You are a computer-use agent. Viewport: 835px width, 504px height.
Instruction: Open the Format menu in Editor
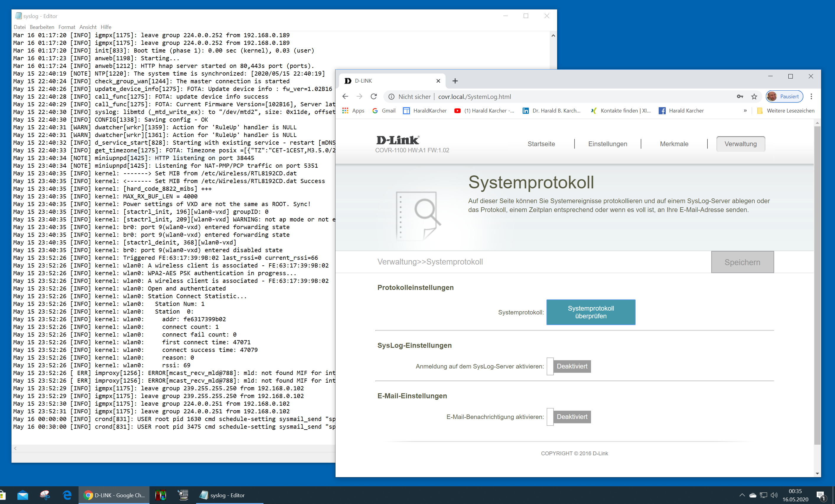pos(66,27)
